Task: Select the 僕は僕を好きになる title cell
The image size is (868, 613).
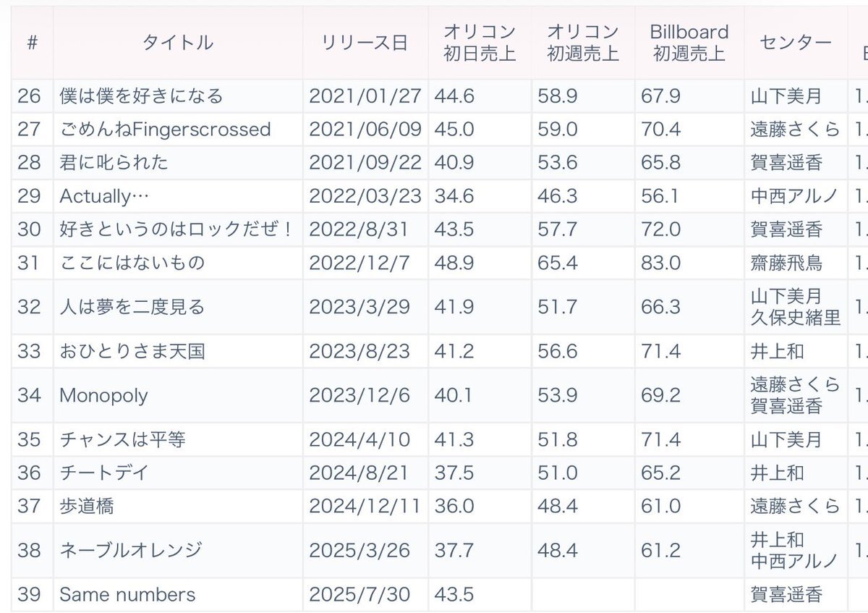Action: (142, 96)
